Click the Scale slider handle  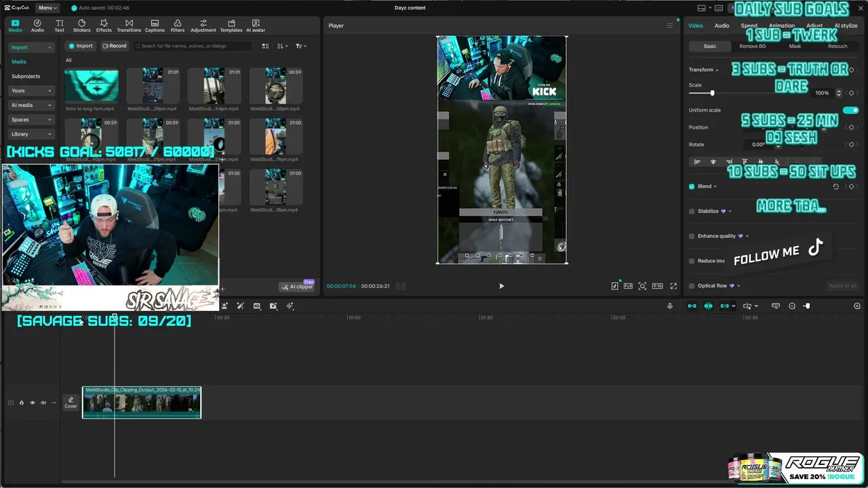[712, 93]
